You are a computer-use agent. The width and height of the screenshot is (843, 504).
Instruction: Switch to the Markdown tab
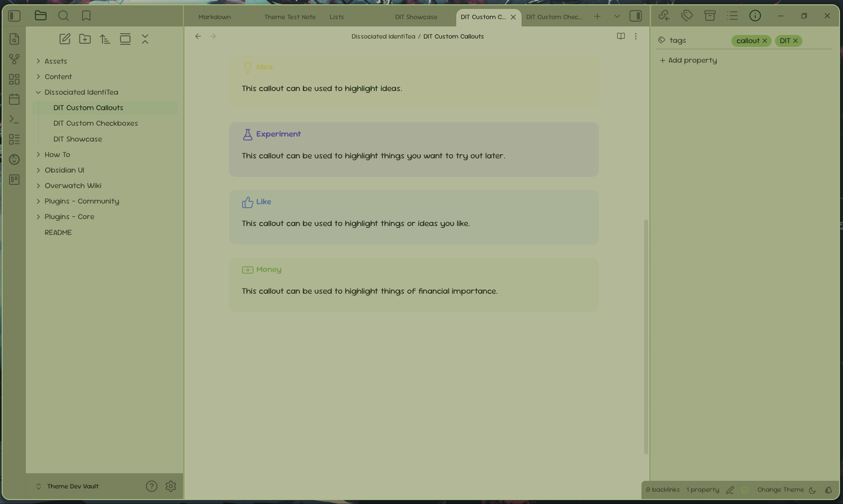click(x=214, y=17)
